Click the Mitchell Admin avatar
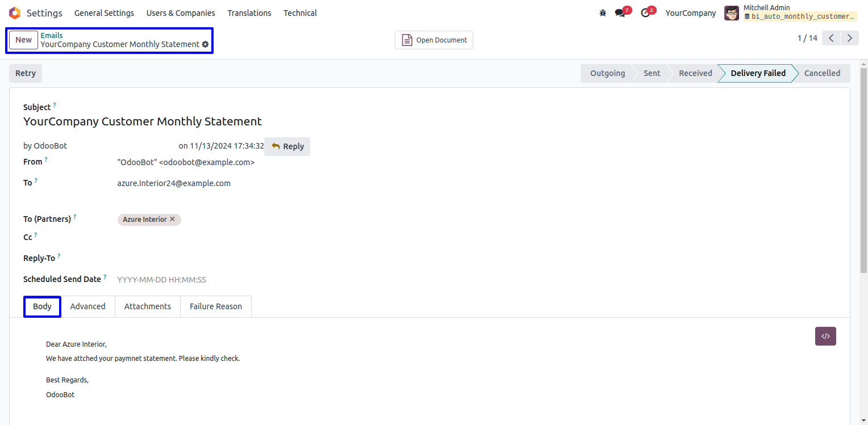The width and height of the screenshot is (868, 425). coord(732,13)
